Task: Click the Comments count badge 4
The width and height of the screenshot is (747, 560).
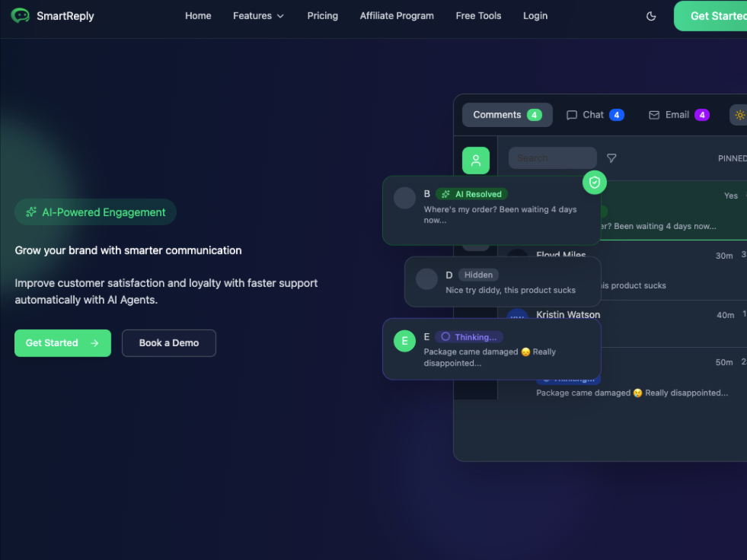Action: 534,115
